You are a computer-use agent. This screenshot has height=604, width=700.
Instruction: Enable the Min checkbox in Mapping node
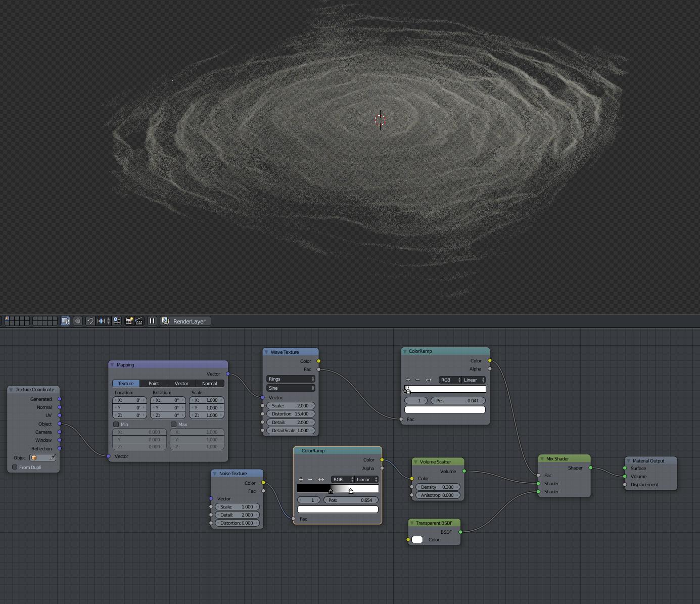(x=116, y=425)
